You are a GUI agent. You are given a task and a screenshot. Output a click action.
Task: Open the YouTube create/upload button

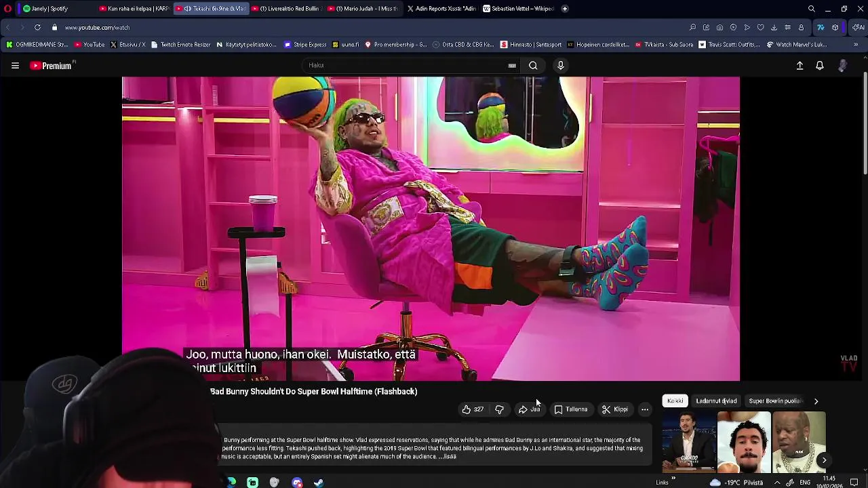[x=800, y=66]
